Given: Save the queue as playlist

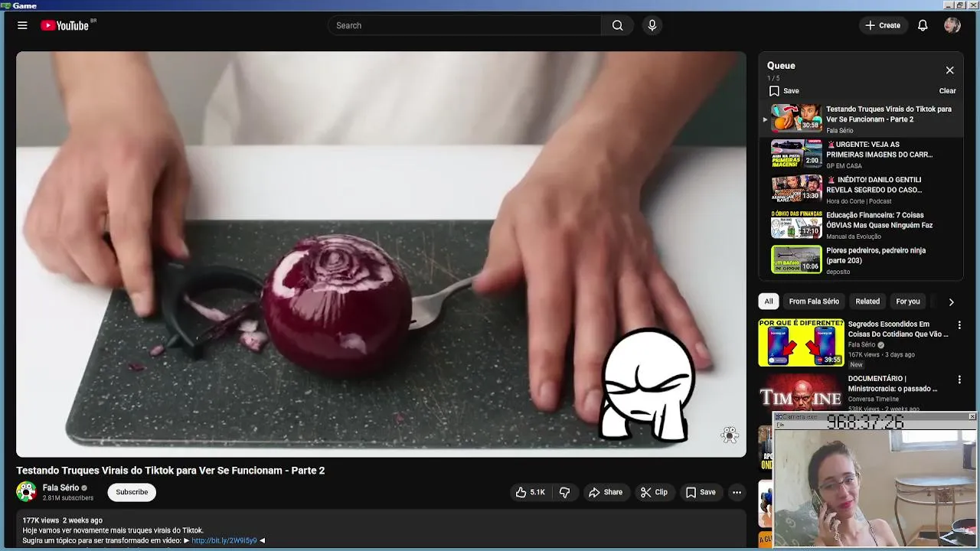Looking at the screenshot, I should (x=784, y=90).
